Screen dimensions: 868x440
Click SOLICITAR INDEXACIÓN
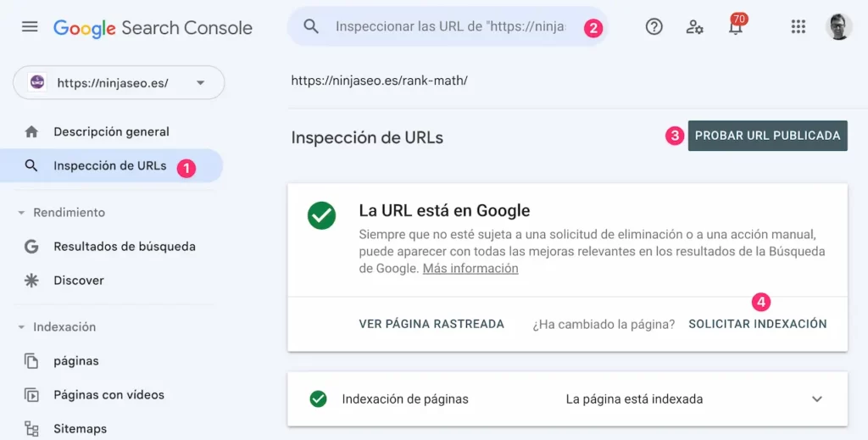tap(758, 324)
